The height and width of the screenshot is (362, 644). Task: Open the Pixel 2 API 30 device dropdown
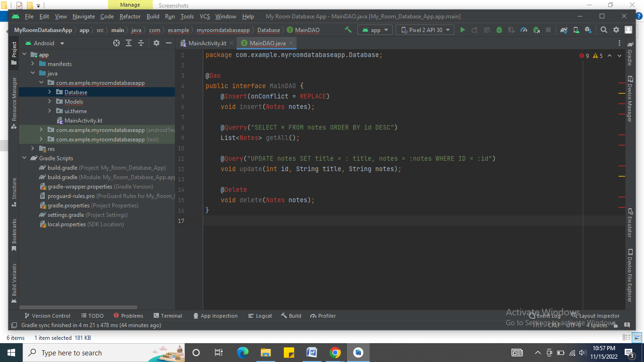[424, 29]
